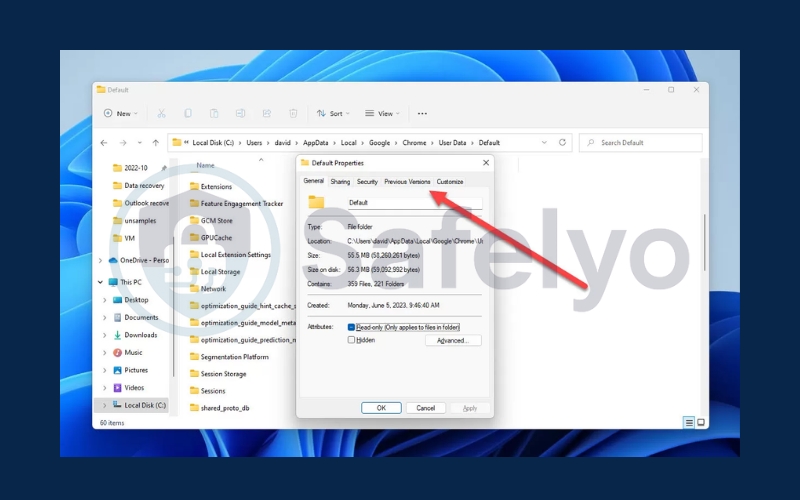The image size is (800, 500).
Task: Open Documents in navigation pane
Action: coord(141,317)
